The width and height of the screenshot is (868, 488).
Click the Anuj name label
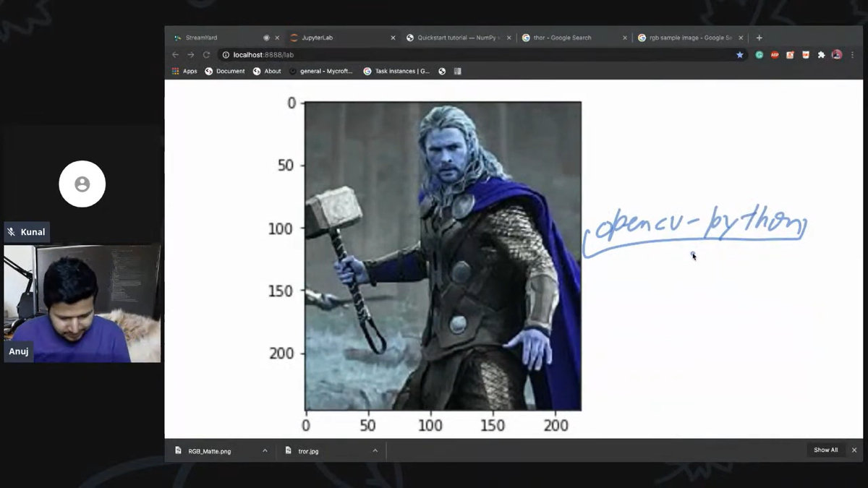[19, 351]
